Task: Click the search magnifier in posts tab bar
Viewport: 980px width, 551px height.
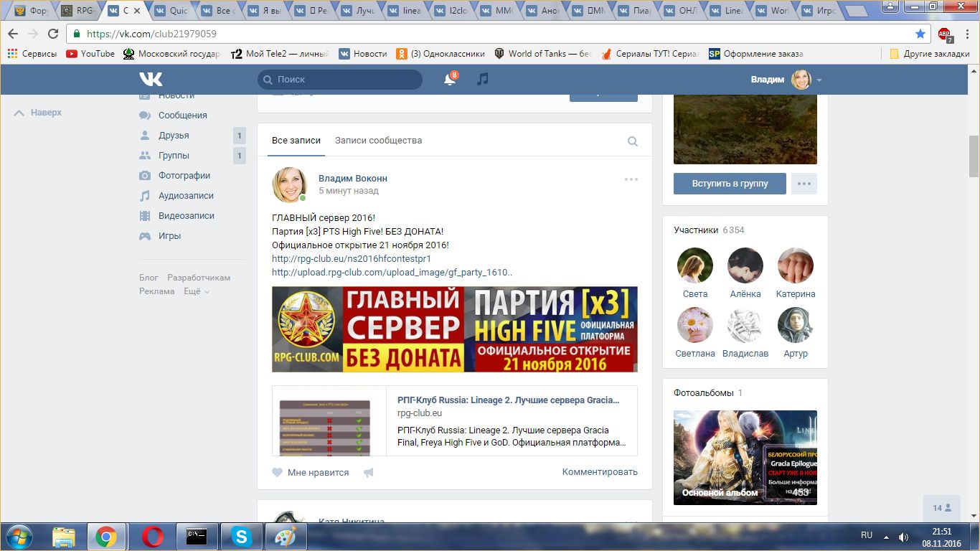Action: point(632,141)
